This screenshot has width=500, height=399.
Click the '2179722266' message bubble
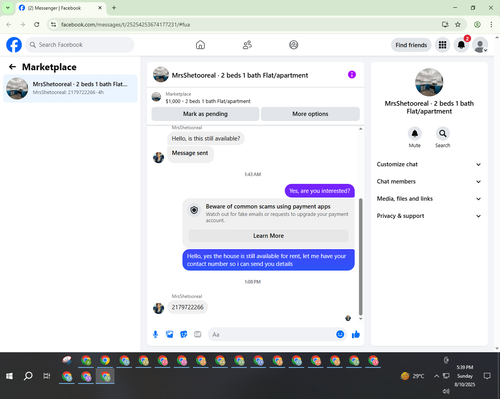pyautogui.click(x=188, y=307)
